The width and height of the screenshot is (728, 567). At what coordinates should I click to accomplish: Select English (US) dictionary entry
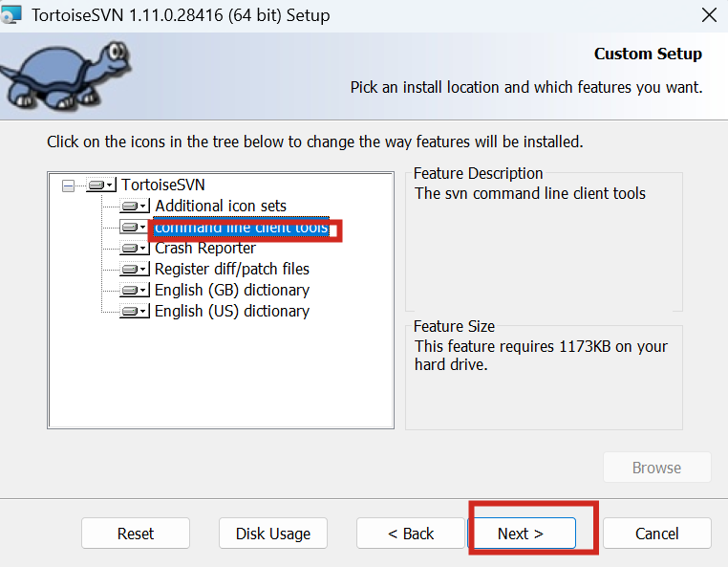231,312
